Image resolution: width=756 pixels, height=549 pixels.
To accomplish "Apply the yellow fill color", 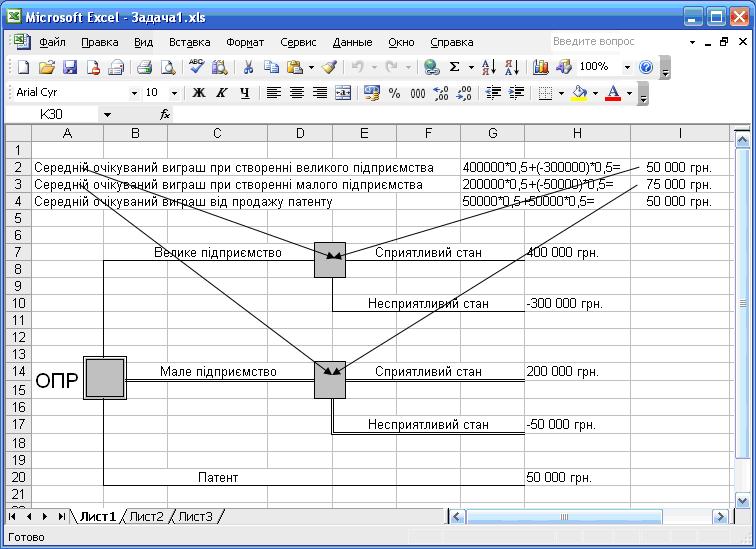I will pyautogui.click(x=579, y=93).
